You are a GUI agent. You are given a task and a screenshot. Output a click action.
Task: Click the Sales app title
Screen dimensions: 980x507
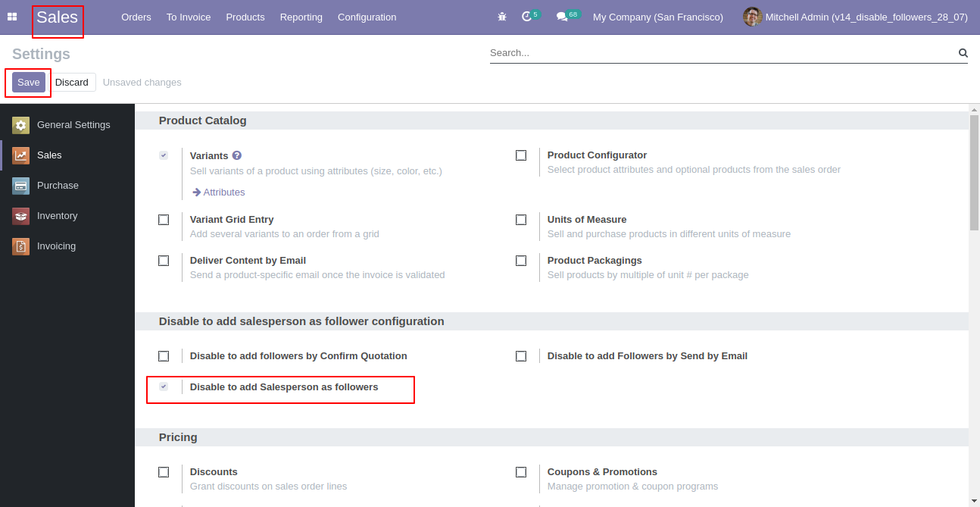[x=58, y=17]
